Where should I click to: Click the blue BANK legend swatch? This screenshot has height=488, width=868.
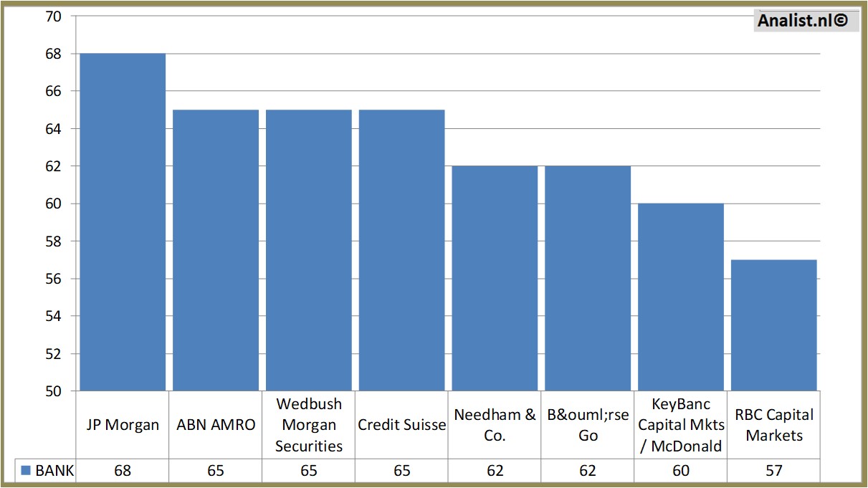(x=26, y=471)
